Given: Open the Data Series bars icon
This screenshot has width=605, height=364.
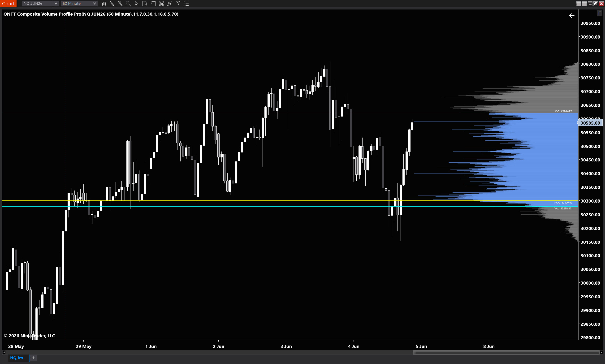Looking at the screenshot, I should [161, 4].
